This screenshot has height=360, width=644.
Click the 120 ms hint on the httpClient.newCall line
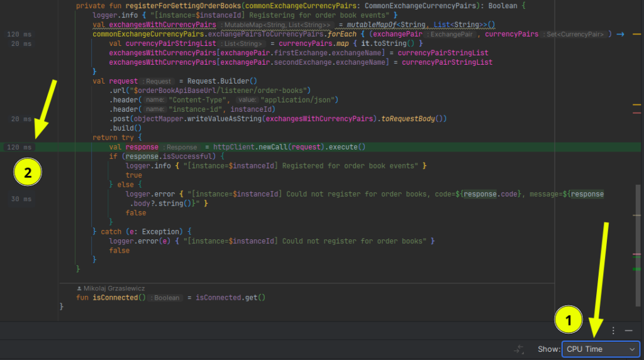point(19,147)
